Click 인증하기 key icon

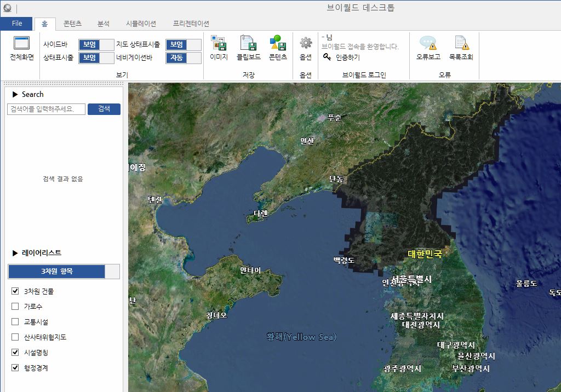(x=327, y=57)
